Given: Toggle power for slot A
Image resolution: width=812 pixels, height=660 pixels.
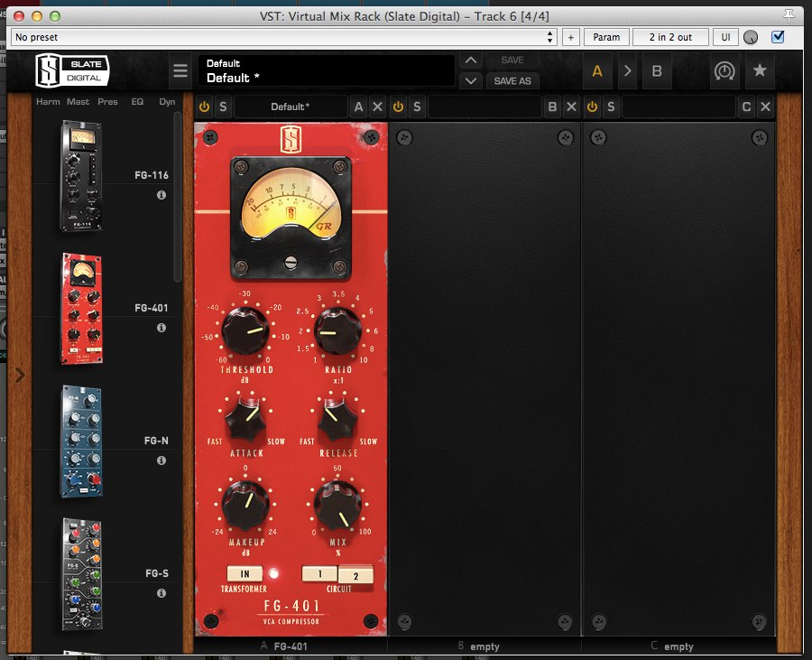Looking at the screenshot, I should click(x=205, y=107).
